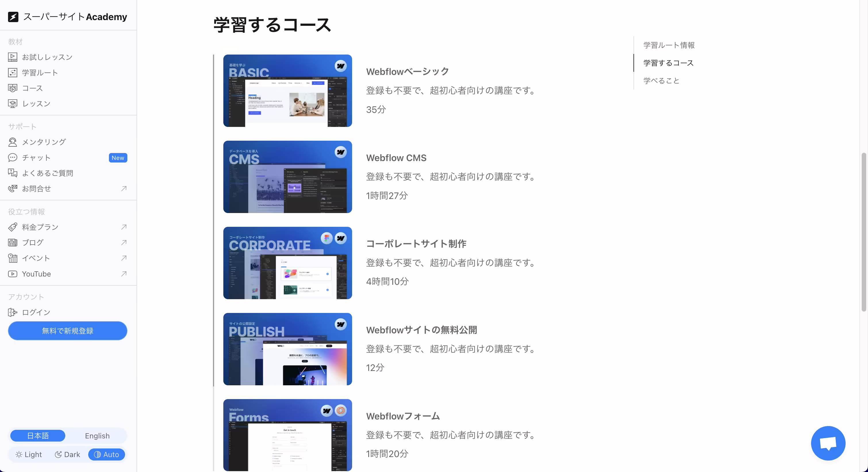The width and height of the screenshot is (868, 472).
Task: Open the Webflow CMS course title
Action: click(396, 158)
